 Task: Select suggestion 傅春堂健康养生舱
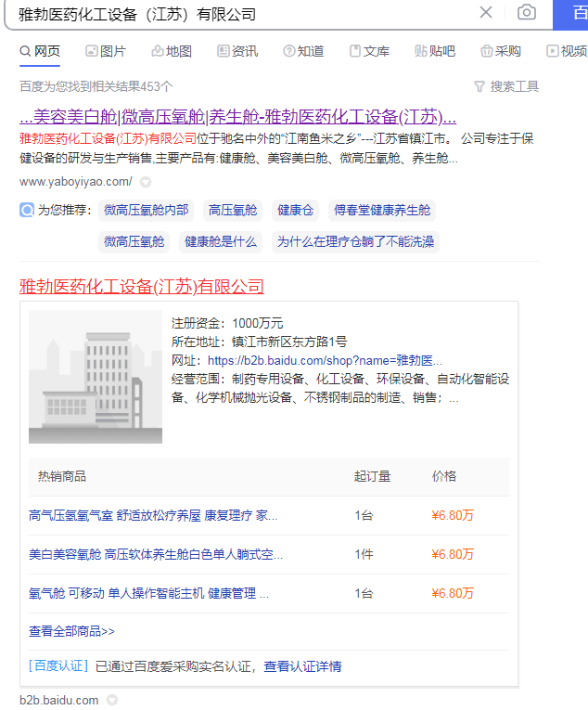(x=382, y=210)
